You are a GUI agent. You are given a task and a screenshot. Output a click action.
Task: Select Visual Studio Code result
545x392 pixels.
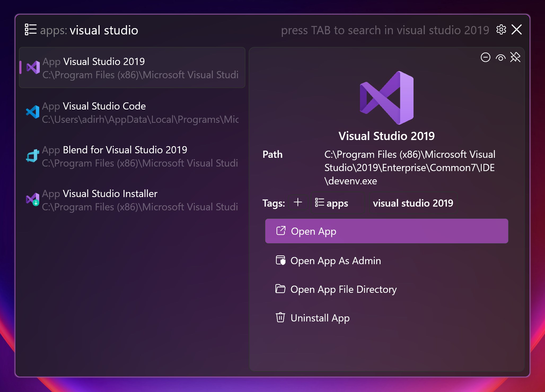tap(132, 112)
